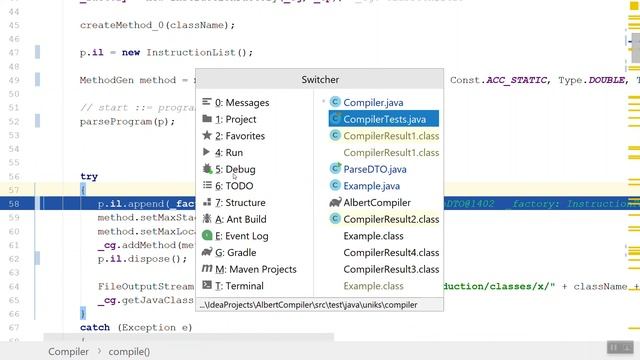Click Const.ACC_STATIC in code

tap(498, 80)
